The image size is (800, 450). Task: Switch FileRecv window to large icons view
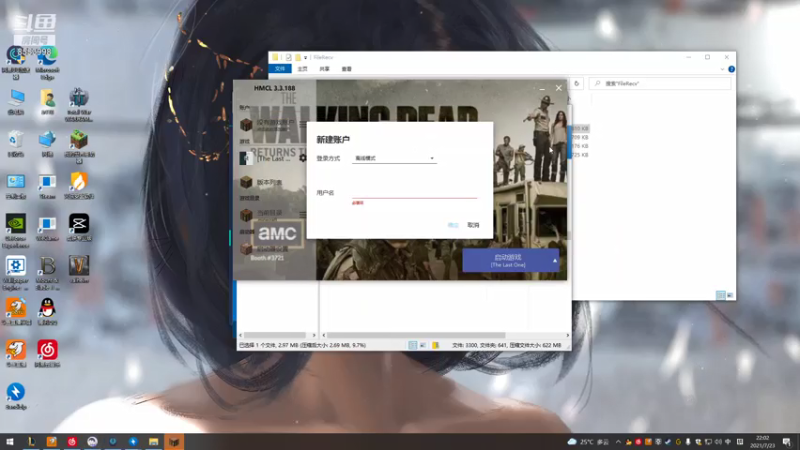[x=730, y=295]
